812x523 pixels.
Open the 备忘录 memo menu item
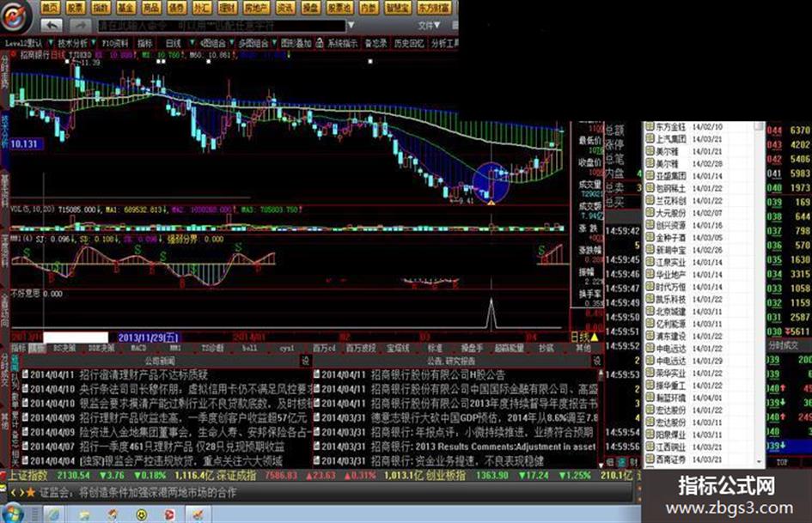[x=376, y=44]
